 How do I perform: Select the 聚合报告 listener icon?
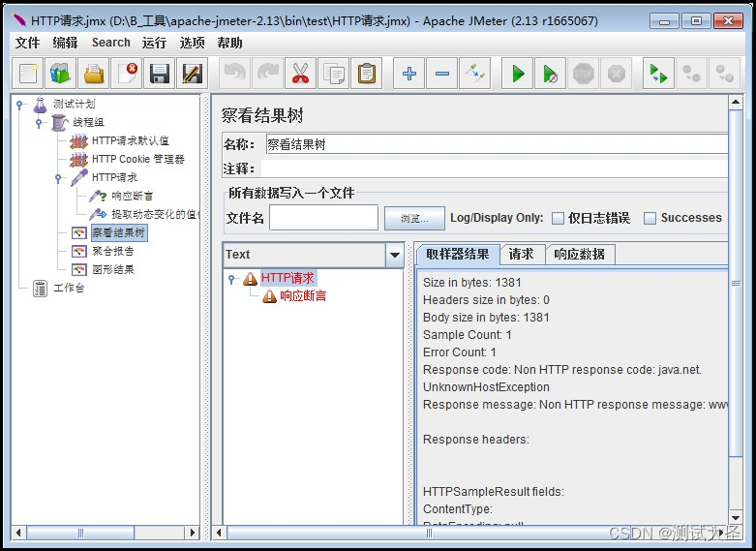point(79,251)
